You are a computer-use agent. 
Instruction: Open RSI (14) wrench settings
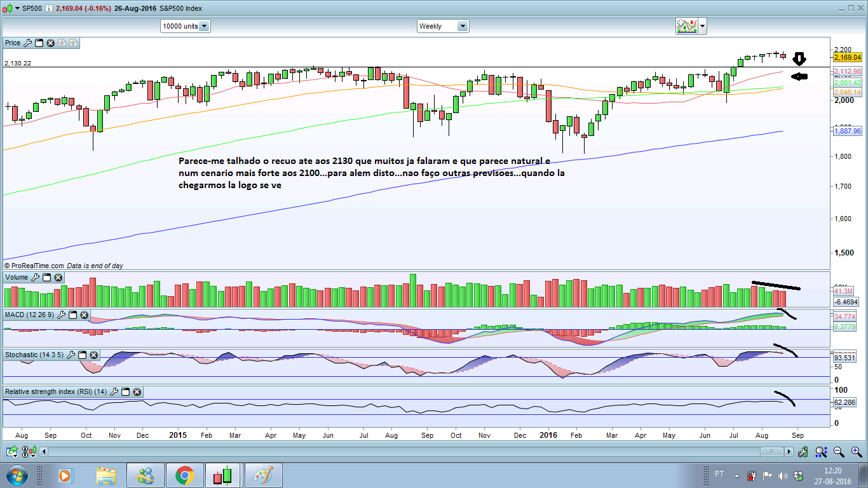[114, 392]
